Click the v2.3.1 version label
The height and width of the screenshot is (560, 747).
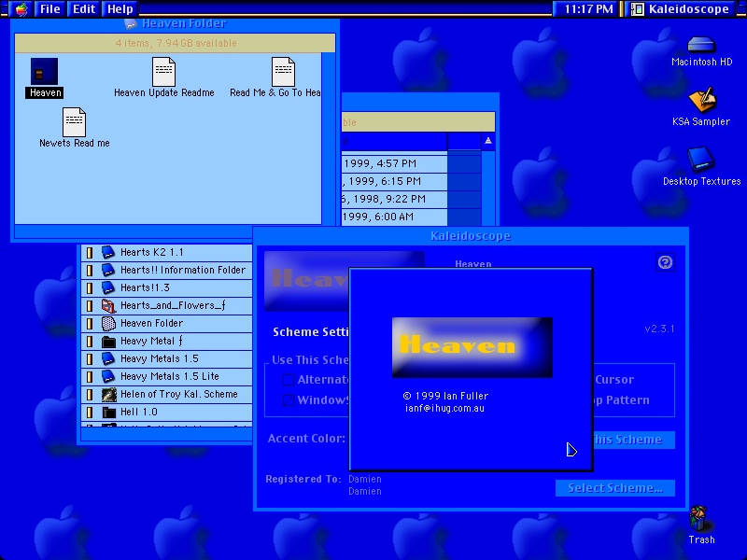pos(659,329)
